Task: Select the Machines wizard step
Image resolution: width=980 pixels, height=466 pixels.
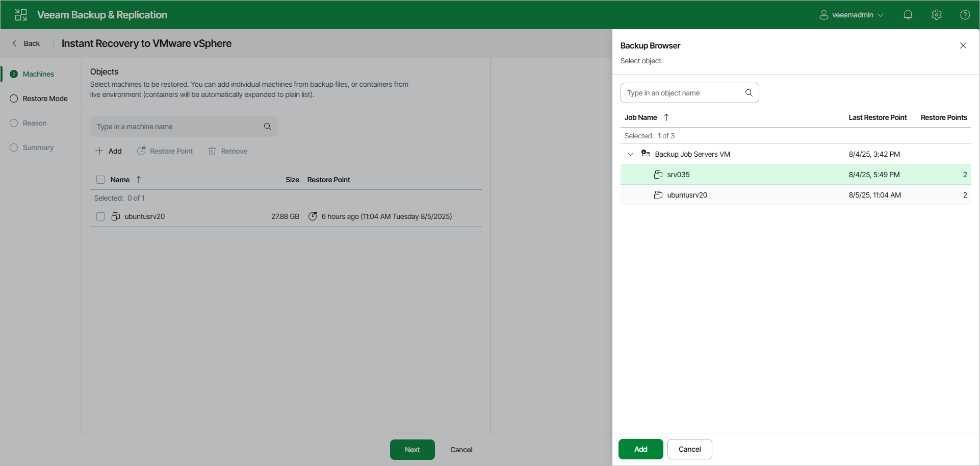Action: [32, 74]
